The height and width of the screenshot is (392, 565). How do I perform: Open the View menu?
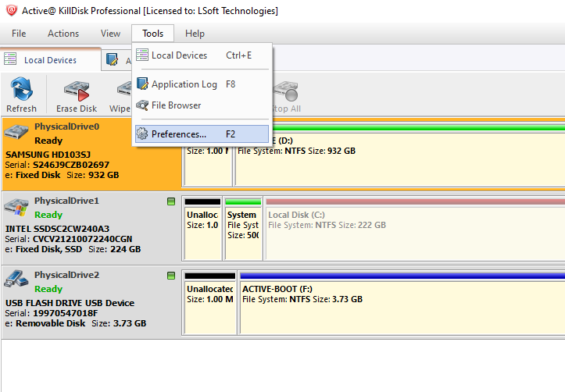click(x=110, y=34)
